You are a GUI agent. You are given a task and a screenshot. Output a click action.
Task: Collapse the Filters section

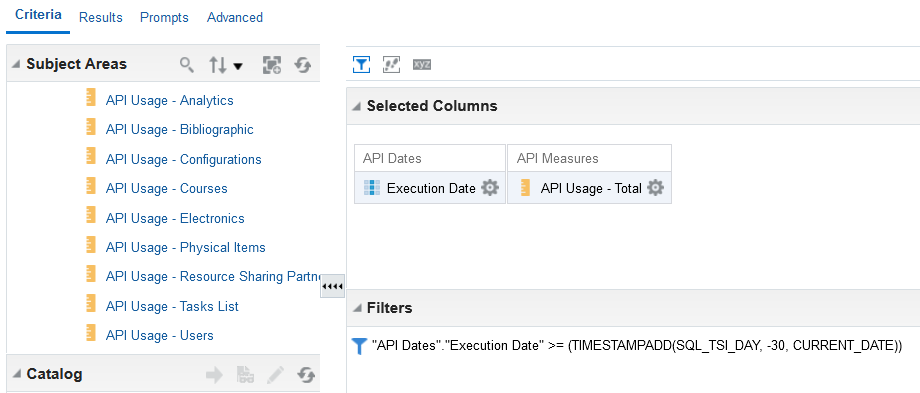(356, 308)
